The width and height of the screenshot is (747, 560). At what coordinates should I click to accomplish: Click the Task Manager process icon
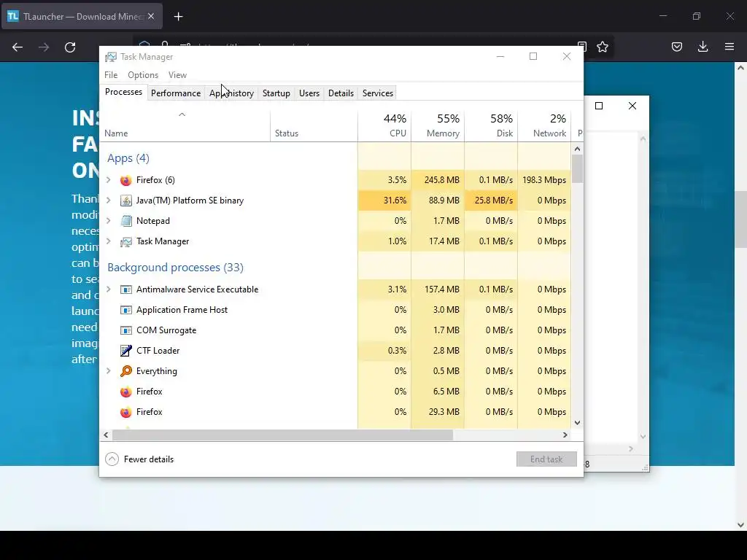pos(125,242)
